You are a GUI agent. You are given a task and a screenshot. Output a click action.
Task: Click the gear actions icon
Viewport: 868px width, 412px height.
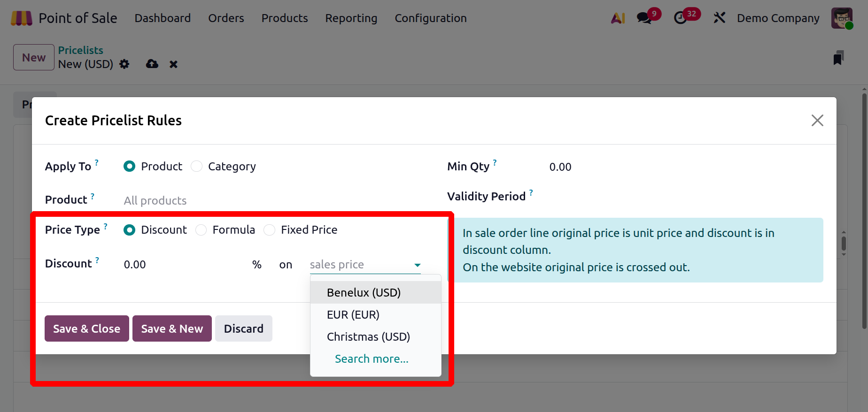click(124, 64)
